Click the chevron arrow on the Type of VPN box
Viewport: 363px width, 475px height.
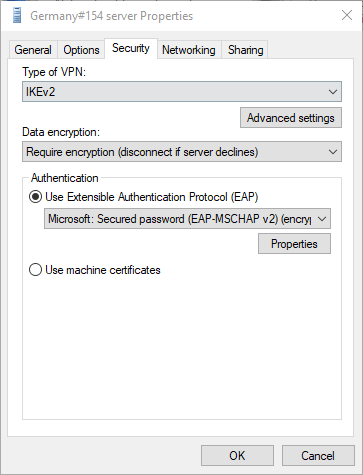pos(333,92)
